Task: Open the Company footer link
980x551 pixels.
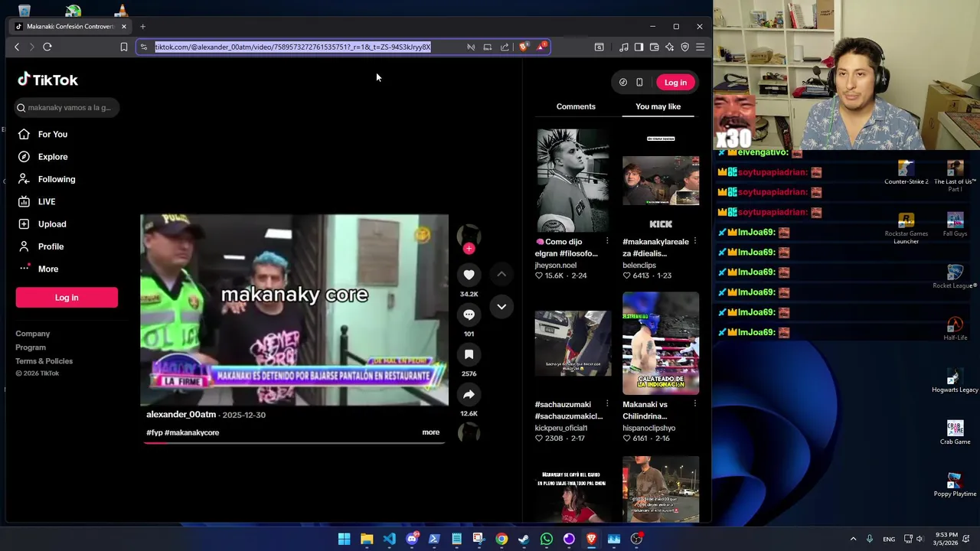Action: (x=32, y=334)
